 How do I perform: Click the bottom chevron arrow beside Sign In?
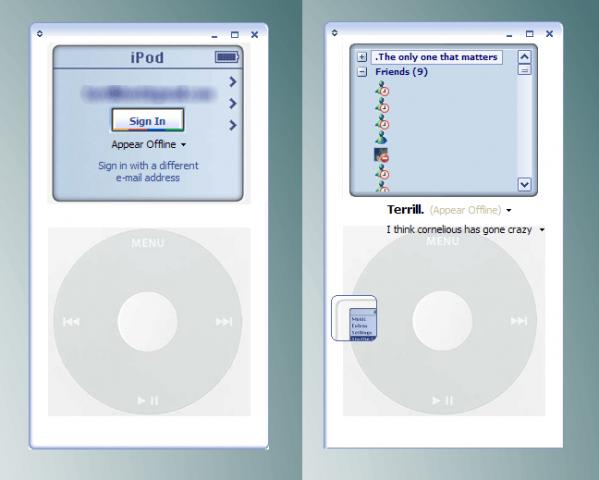click(233, 125)
